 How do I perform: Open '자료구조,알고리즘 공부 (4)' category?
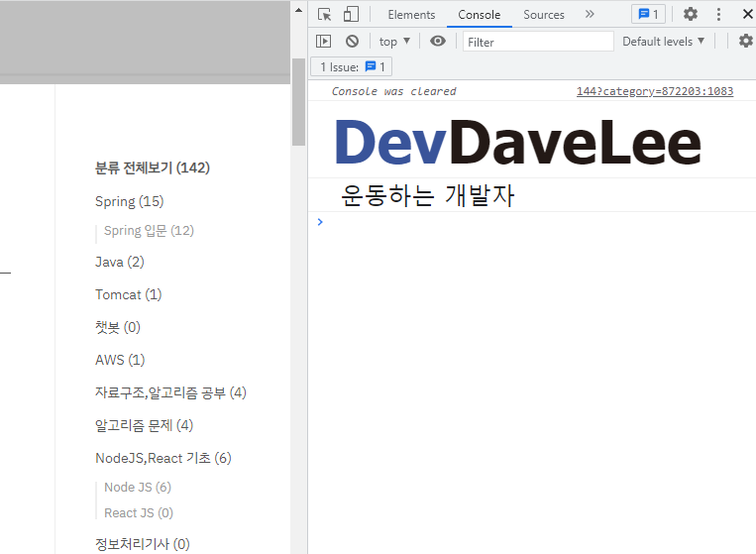point(170,392)
